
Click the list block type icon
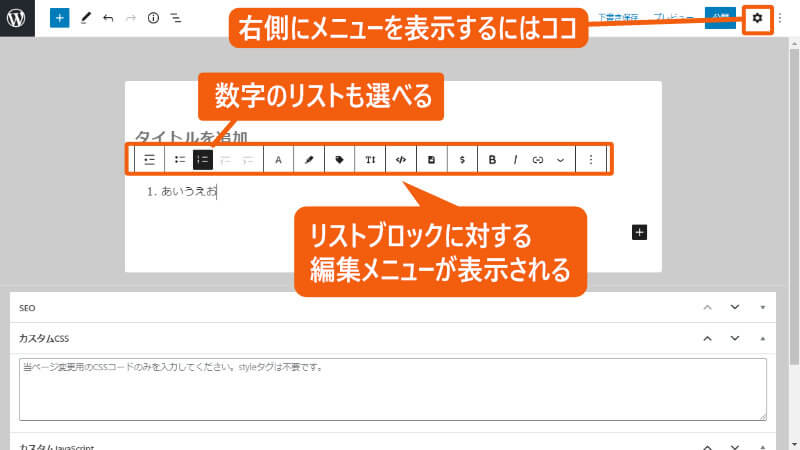click(x=149, y=160)
